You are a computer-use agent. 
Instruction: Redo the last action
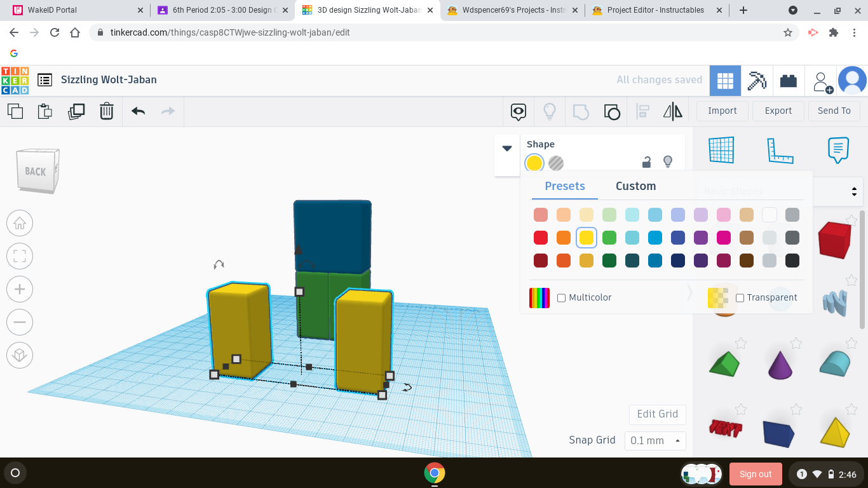pyautogui.click(x=168, y=111)
